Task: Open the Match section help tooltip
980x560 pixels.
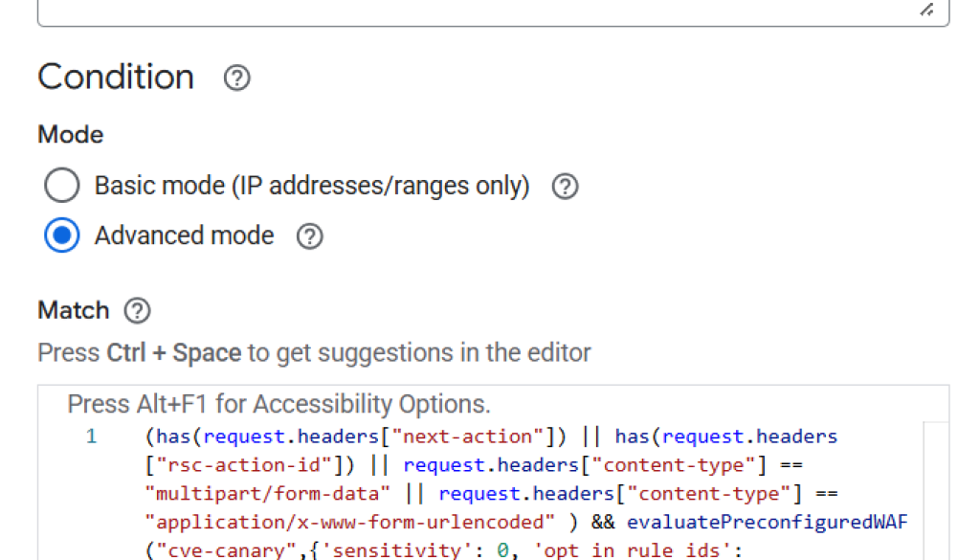Action: [137, 310]
